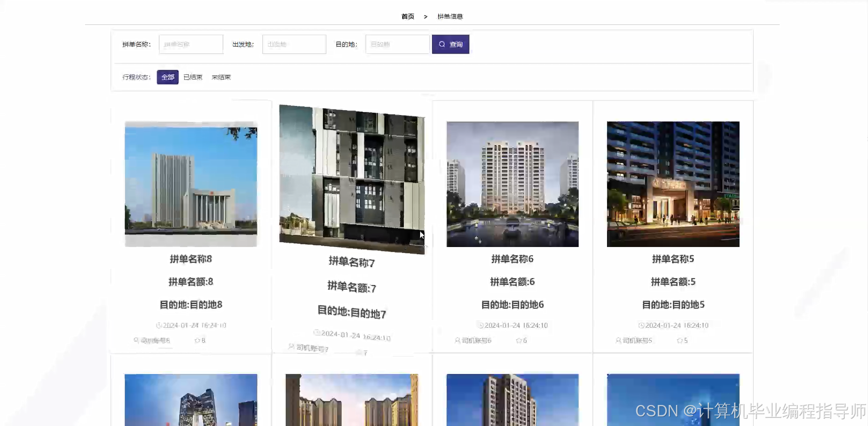Click the magnifier icon in the 查询 button
The image size is (868, 426).
pos(442,44)
